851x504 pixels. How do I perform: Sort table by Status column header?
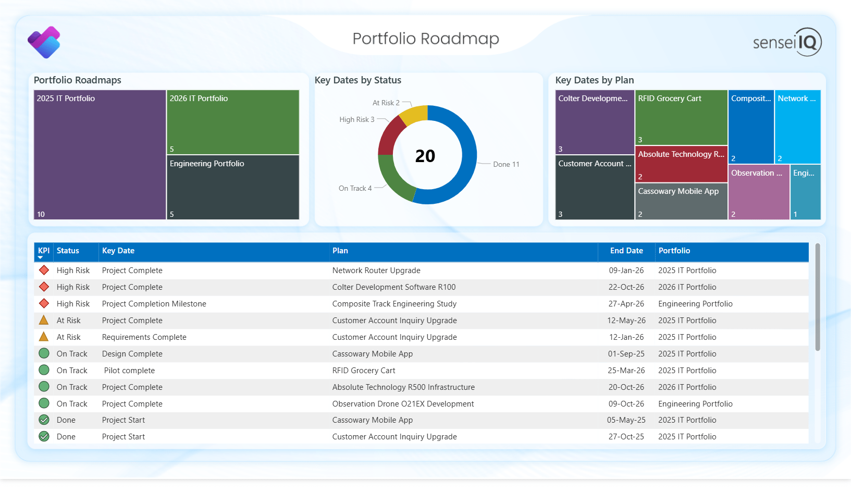[x=68, y=251]
